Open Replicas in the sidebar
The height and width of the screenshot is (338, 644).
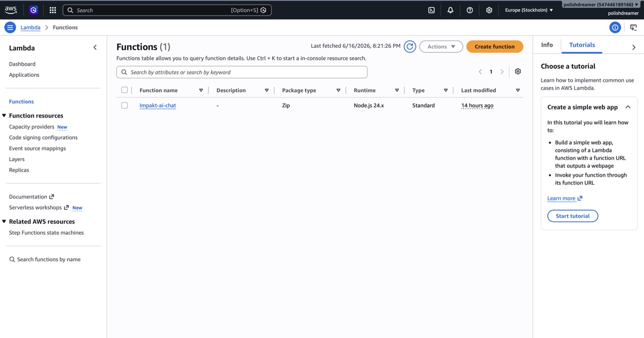pos(19,170)
